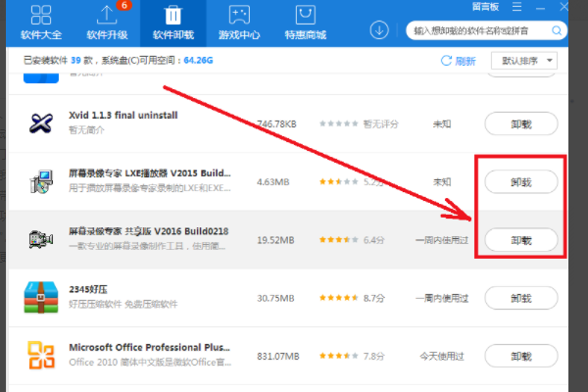The width and height of the screenshot is (588, 392).
Task: Click the 暂无评分 rating text for Xvid
Action: [380, 123]
